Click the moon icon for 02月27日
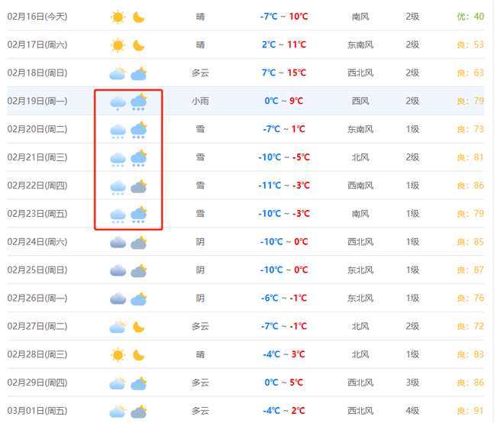Viewport: 504px width, 423px height. click(139, 327)
